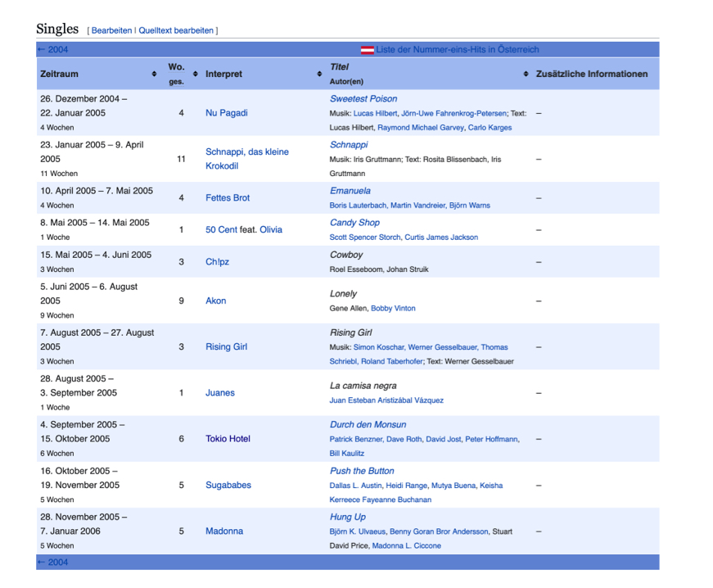Sort by Wo. ges. column arrows
The height and width of the screenshot is (588, 713).
[195, 75]
